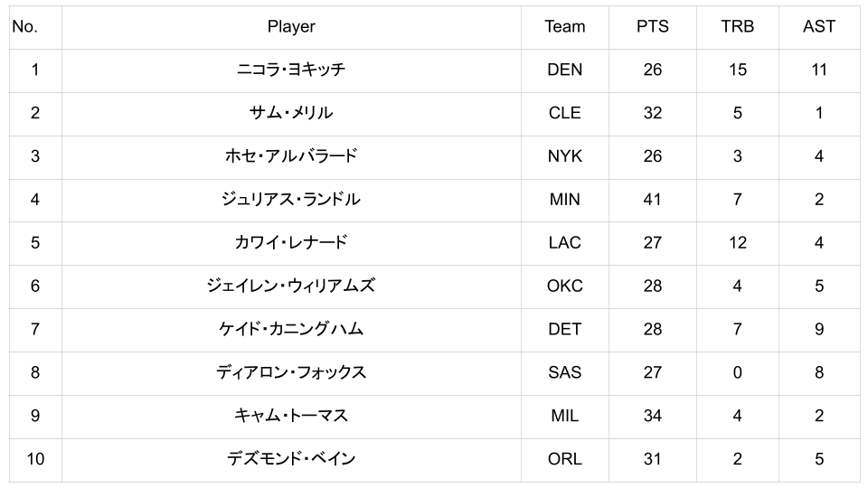
Task: Click the ジェイレン・ウィリアムズ player cell
Action: pyautogui.click(x=291, y=286)
